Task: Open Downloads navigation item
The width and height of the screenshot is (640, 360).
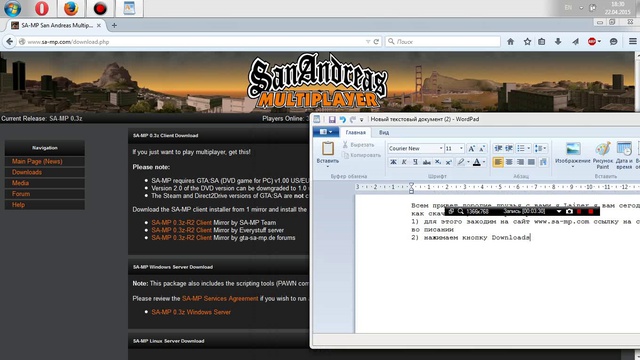Action: click(x=27, y=172)
